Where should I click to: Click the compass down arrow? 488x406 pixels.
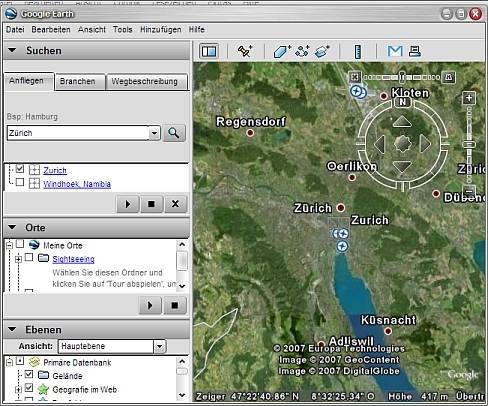[x=402, y=166]
